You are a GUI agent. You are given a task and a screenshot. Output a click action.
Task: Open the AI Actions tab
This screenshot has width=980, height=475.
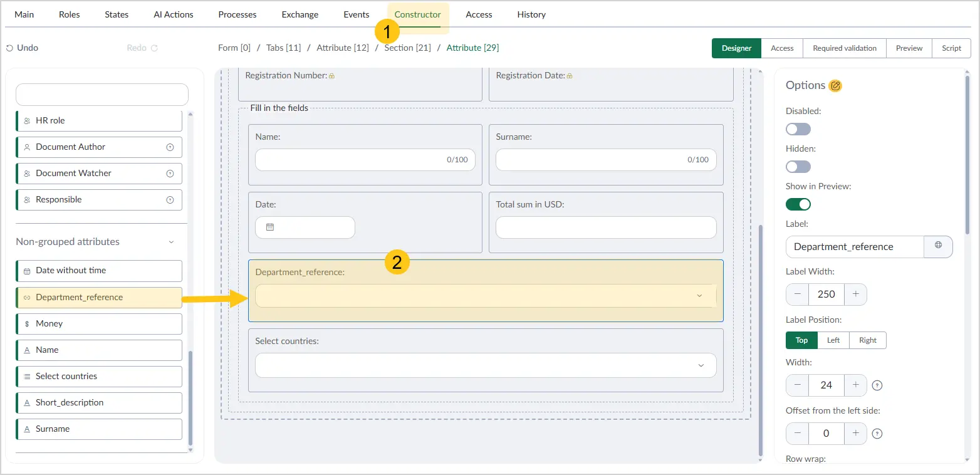174,14
